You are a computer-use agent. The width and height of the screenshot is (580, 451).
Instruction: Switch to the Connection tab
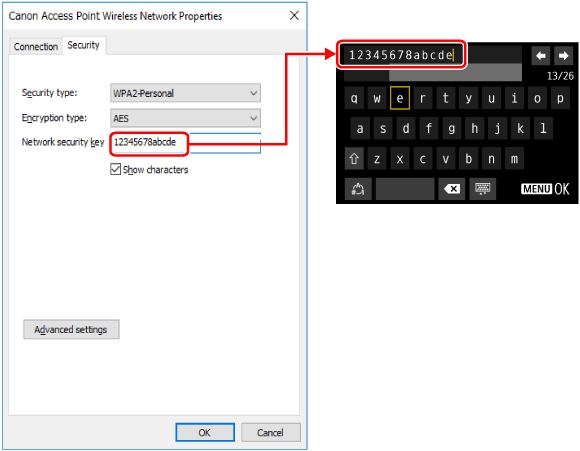[x=36, y=47]
